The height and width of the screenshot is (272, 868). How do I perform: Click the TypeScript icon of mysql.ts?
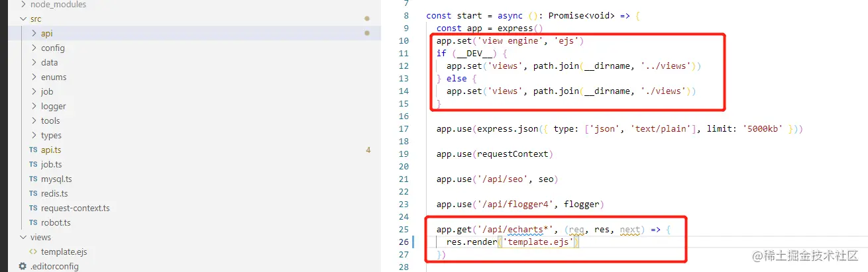pos(33,179)
